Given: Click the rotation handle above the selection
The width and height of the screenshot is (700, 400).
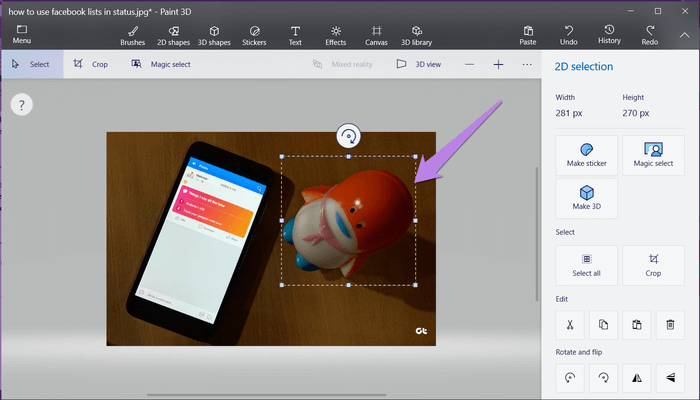Looking at the screenshot, I should (348, 135).
